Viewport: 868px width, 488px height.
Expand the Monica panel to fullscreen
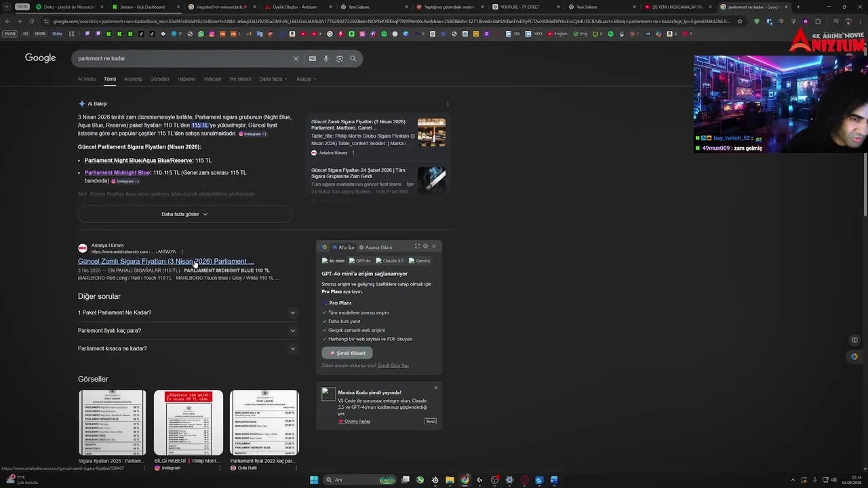417,246
